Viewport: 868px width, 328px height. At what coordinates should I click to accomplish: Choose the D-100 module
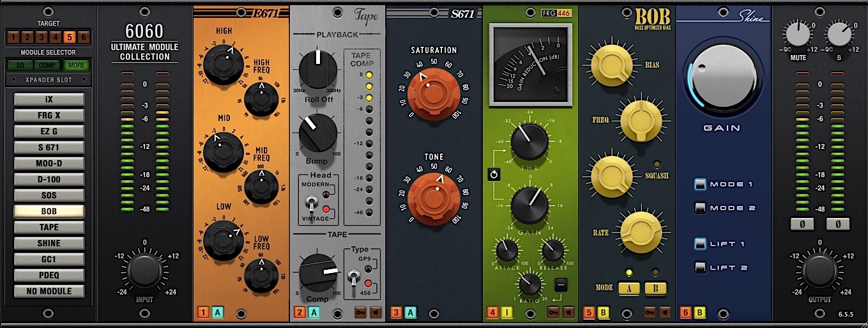[x=49, y=180]
